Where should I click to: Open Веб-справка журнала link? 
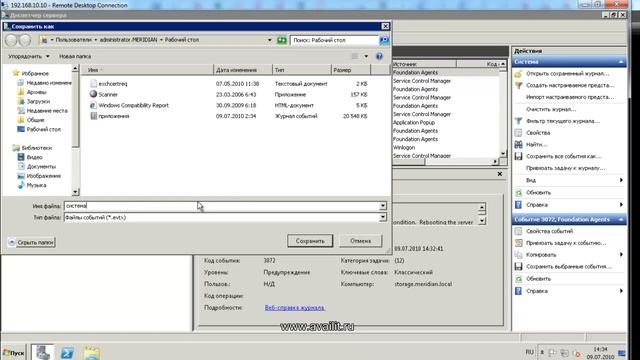tap(294, 308)
